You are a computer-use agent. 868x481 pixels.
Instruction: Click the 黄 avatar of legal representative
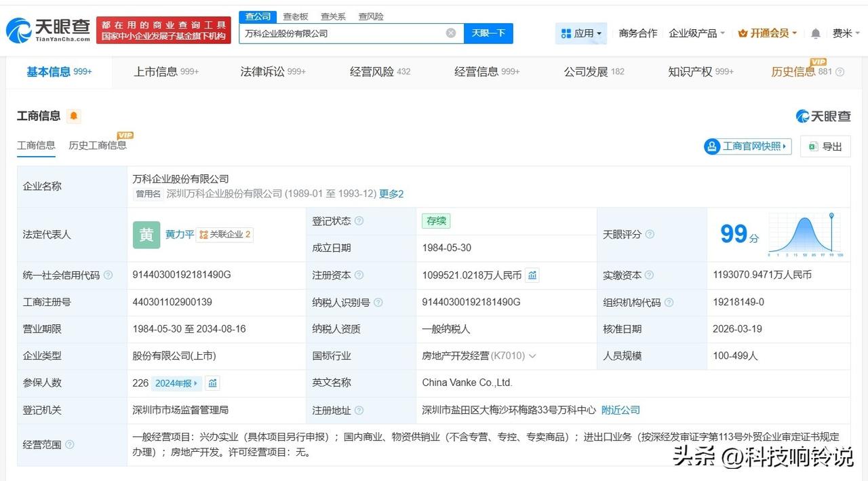pyautogui.click(x=146, y=235)
